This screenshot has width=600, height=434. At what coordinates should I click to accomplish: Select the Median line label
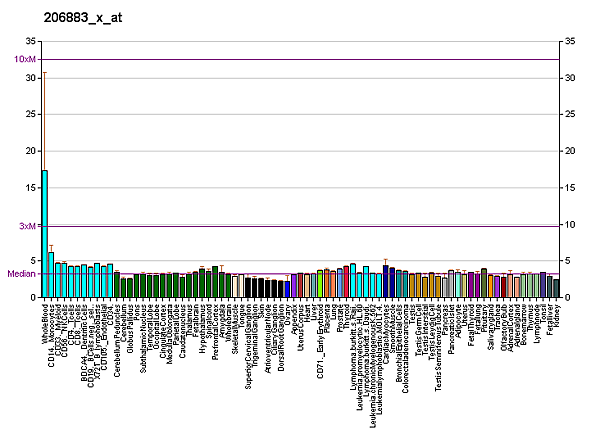coord(20,274)
